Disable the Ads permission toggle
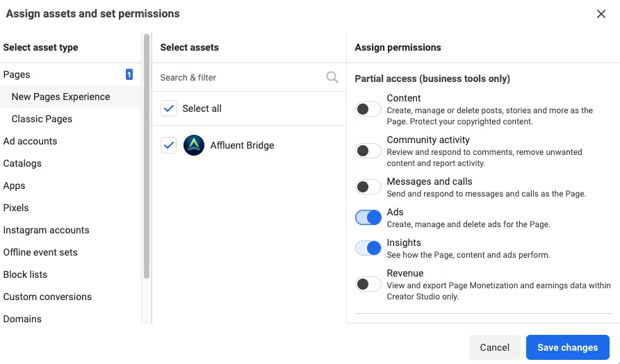The image size is (620, 364). (x=368, y=217)
